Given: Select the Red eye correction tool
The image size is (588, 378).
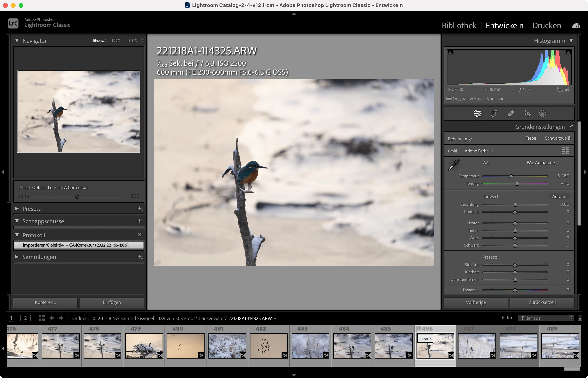Looking at the screenshot, I should [527, 114].
